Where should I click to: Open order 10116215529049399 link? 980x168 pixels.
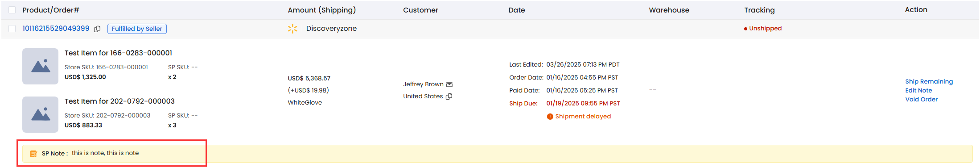(56, 28)
